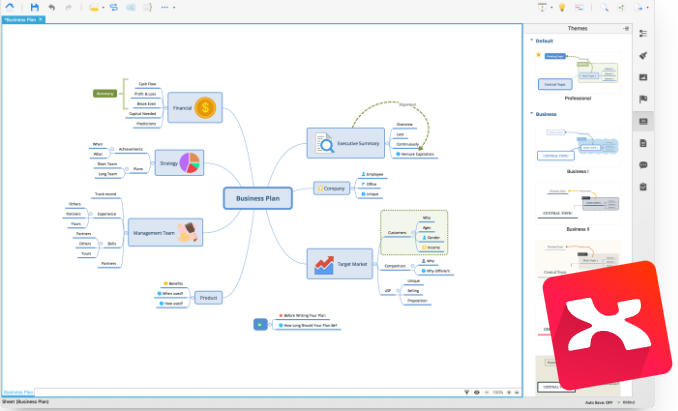
Task: Select the Business Plan sheet tab at bottom
Action: coord(17,392)
